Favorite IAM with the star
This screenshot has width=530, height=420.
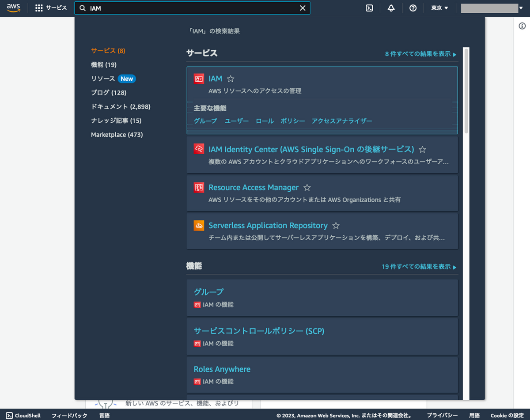(231, 79)
